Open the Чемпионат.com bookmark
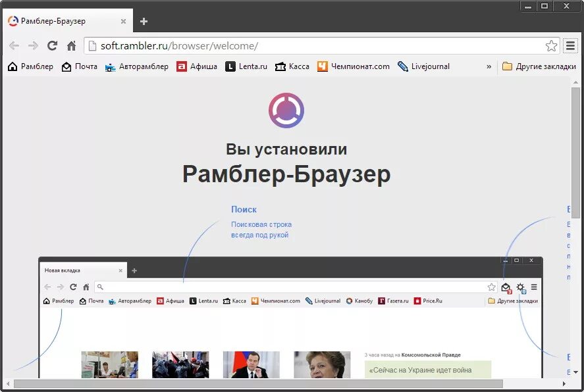Image resolution: width=584 pixels, height=392 pixels. coord(354,66)
